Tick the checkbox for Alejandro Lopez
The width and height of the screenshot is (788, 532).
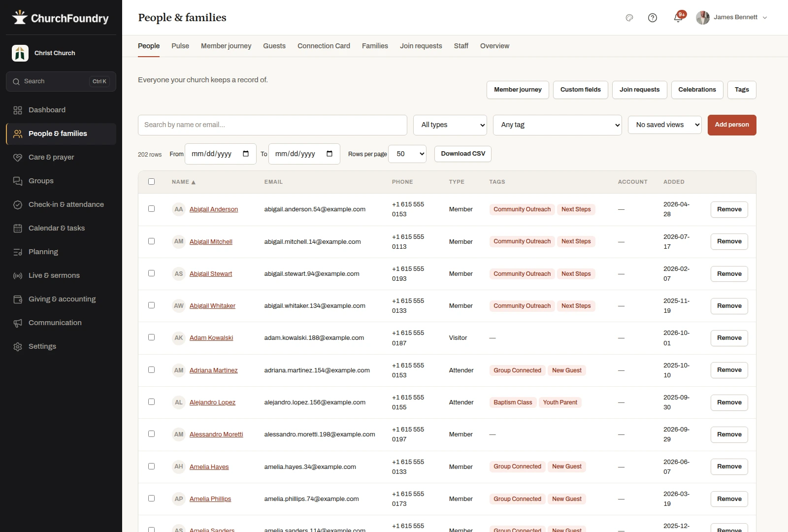151,402
